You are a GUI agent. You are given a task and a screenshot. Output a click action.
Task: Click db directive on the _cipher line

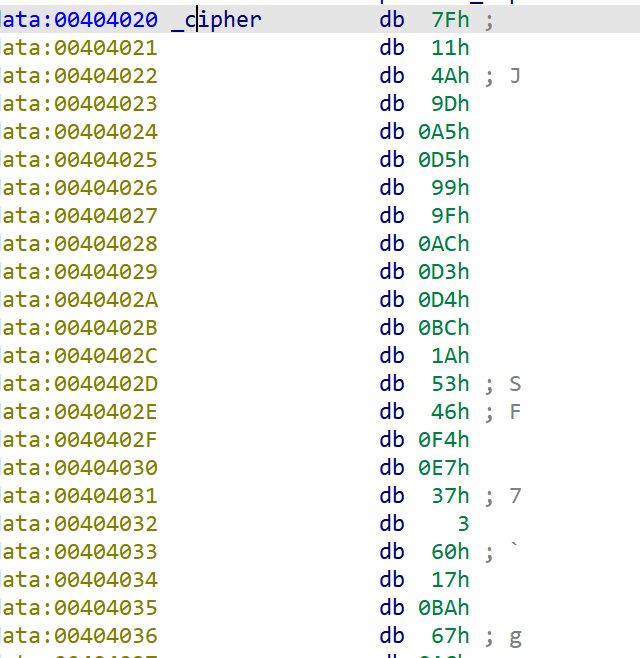pyautogui.click(x=392, y=20)
